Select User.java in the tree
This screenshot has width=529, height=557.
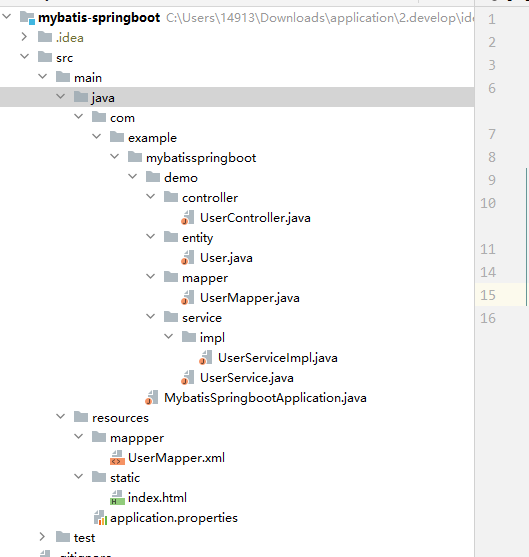(x=226, y=258)
